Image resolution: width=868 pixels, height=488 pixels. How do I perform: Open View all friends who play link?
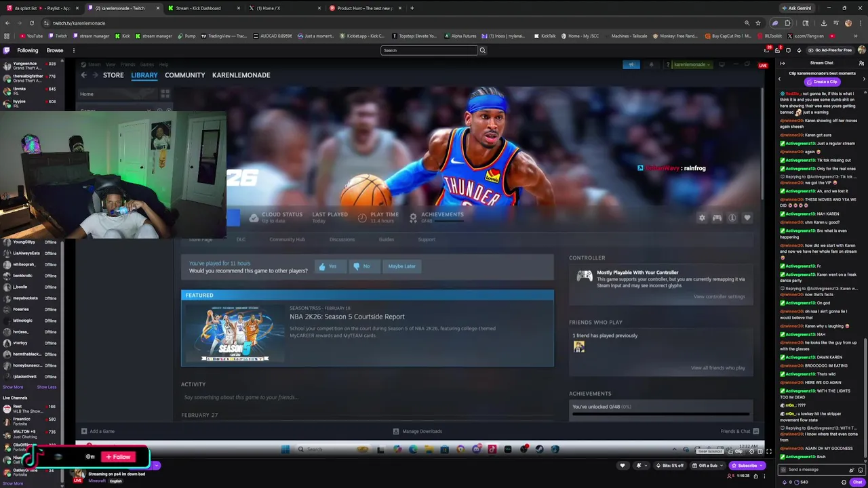pos(717,368)
